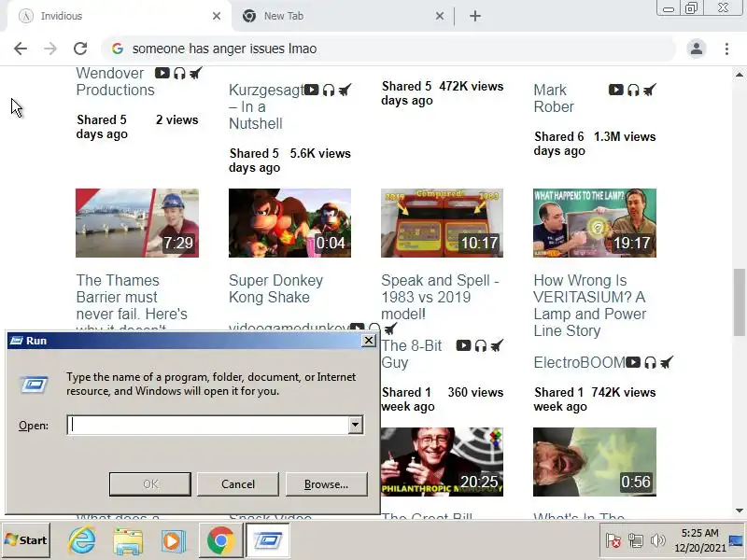
Task: Click the YouTube icon beside Kurzgesagt
Action: [x=312, y=90]
